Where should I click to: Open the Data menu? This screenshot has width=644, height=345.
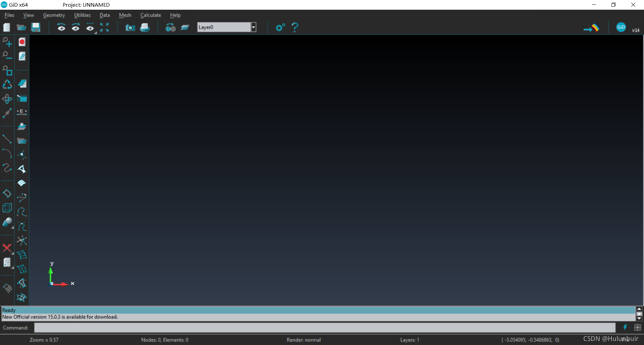pos(105,15)
